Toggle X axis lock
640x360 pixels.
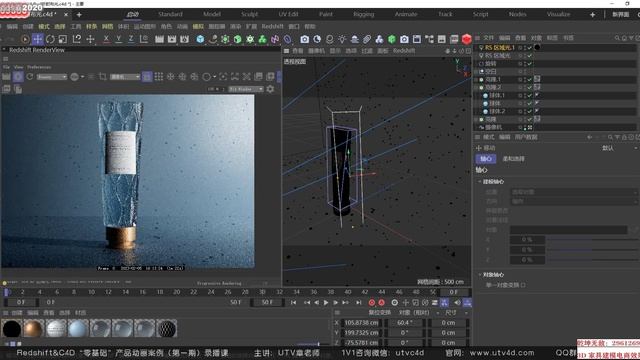click(106, 39)
